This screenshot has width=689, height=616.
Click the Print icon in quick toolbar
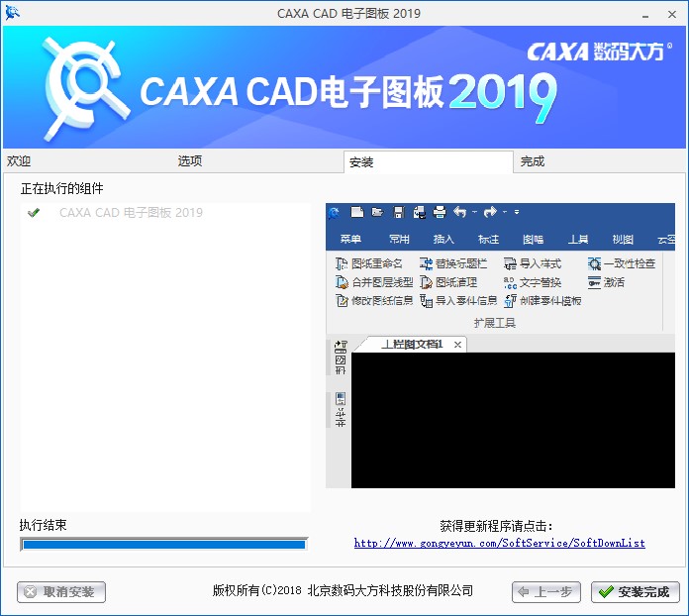point(440,212)
